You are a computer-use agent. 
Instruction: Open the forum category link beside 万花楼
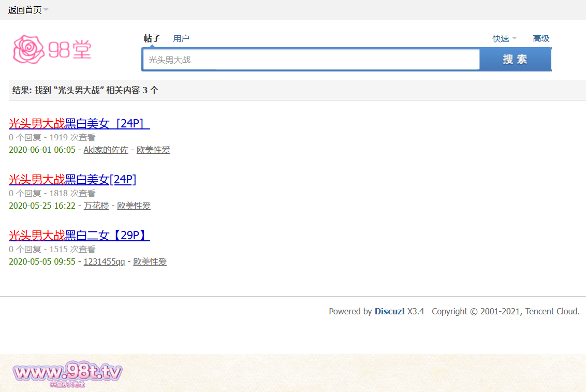134,206
